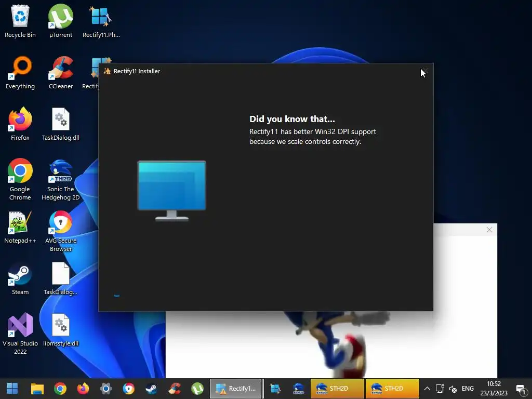Launch the Steam desktop shortcut
The image size is (532, 399).
pos(20,279)
